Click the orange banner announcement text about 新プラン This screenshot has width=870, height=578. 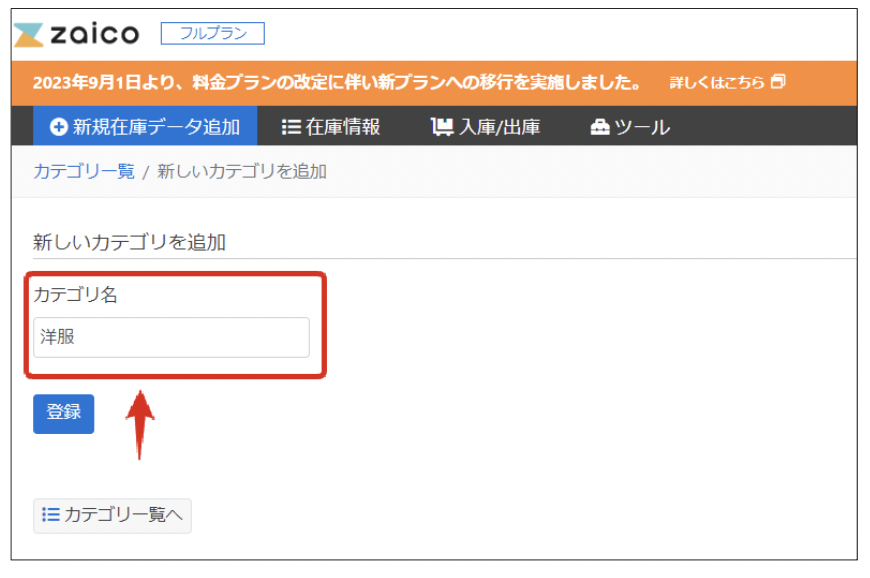click(337, 83)
